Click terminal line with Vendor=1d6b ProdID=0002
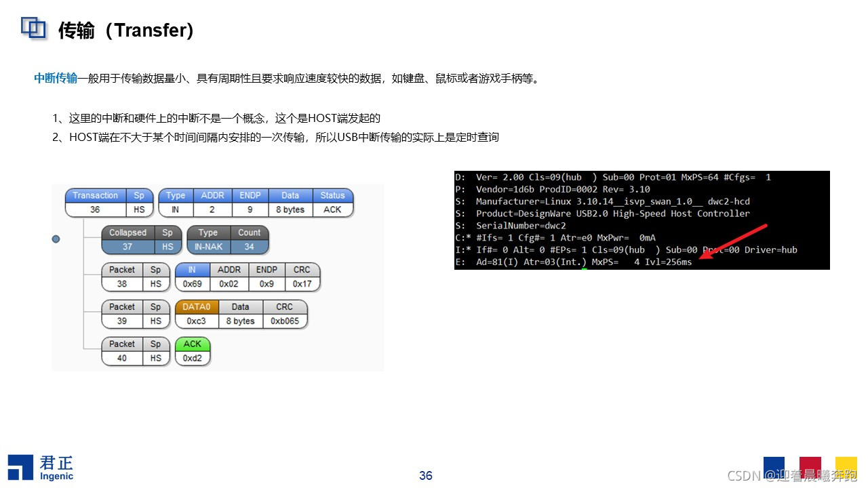The height and width of the screenshot is (488, 868). 553,190
